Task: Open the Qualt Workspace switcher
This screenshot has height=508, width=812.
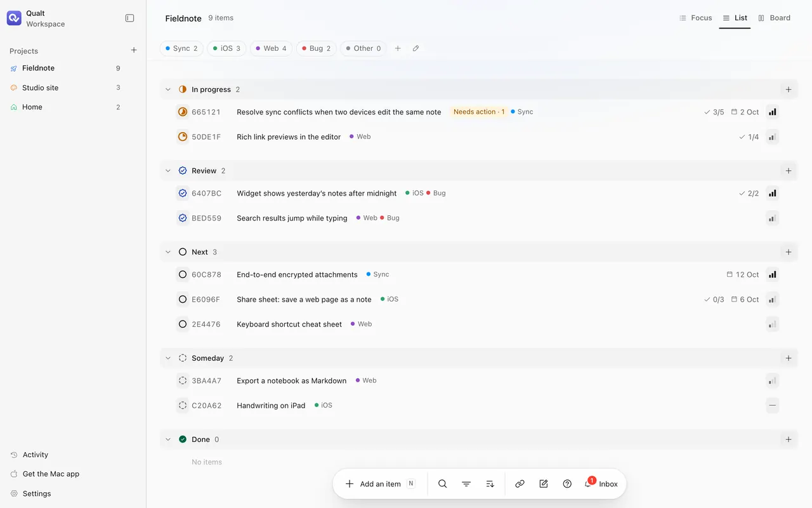Action: click(37, 18)
